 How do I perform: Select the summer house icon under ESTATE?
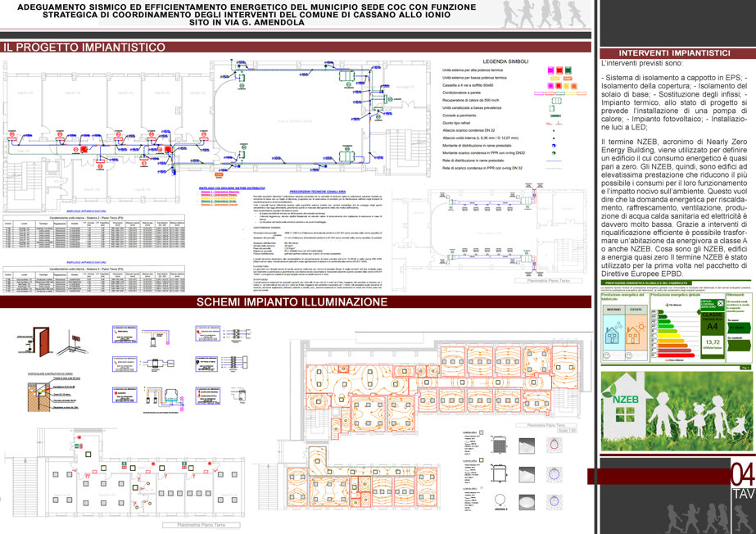coord(636,333)
